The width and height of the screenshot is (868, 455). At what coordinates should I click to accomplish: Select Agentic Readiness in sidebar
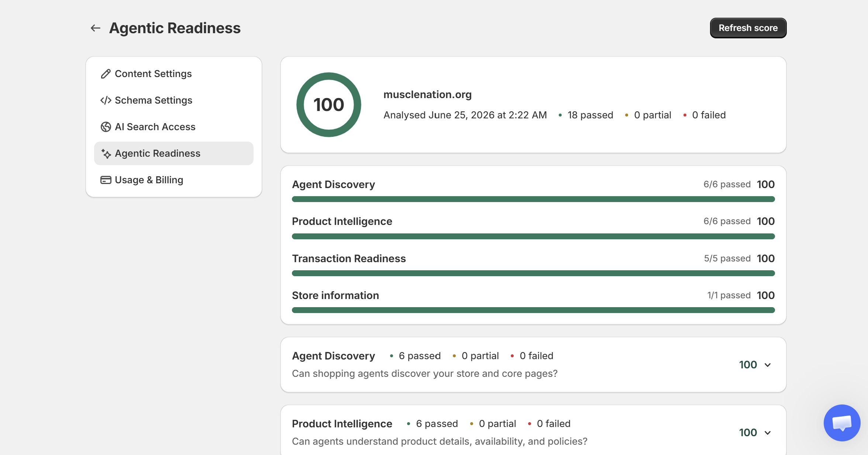tap(174, 153)
